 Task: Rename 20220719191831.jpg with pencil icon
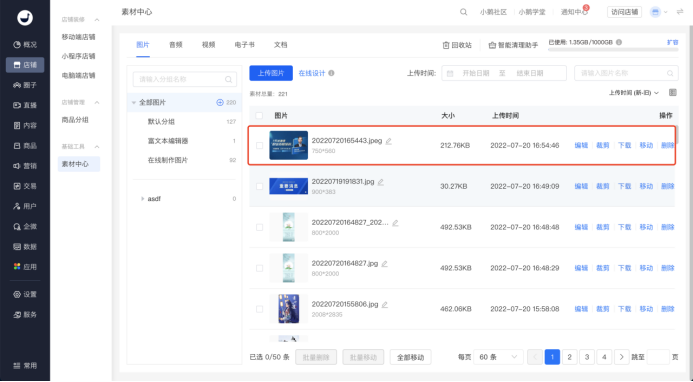pyautogui.click(x=381, y=182)
